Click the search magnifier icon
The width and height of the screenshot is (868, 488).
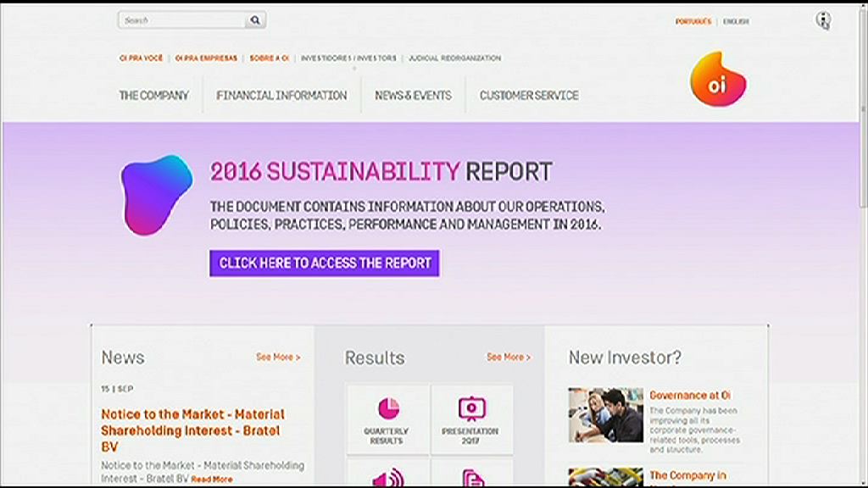(255, 20)
